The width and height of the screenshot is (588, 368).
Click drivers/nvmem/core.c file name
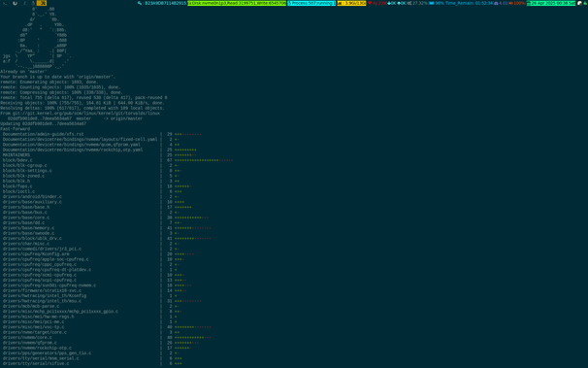[27, 338]
